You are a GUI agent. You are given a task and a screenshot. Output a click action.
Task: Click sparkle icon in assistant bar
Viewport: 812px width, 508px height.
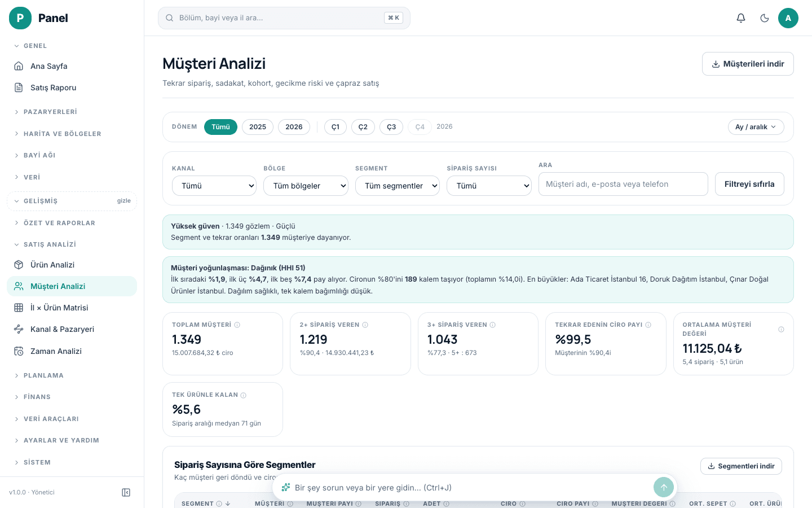[286, 487]
